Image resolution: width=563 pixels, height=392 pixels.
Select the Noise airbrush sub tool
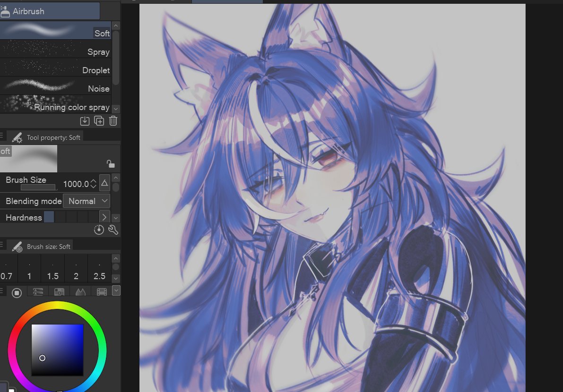pos(55,85)
